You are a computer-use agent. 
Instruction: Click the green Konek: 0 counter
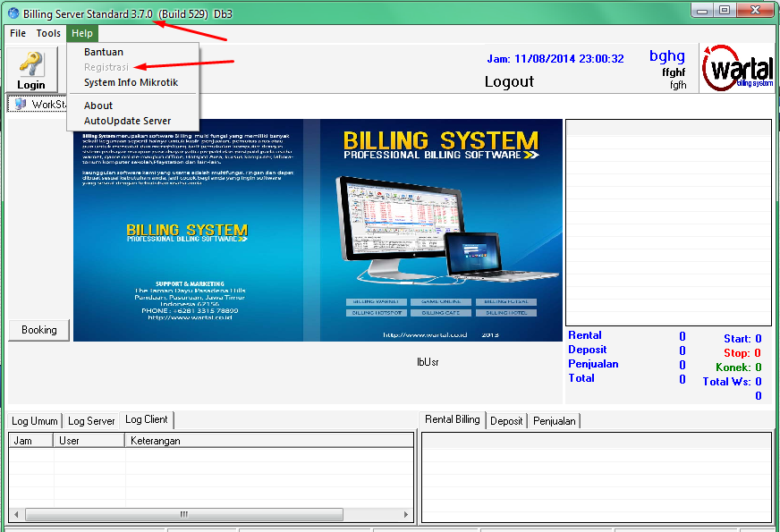point(739,367)
